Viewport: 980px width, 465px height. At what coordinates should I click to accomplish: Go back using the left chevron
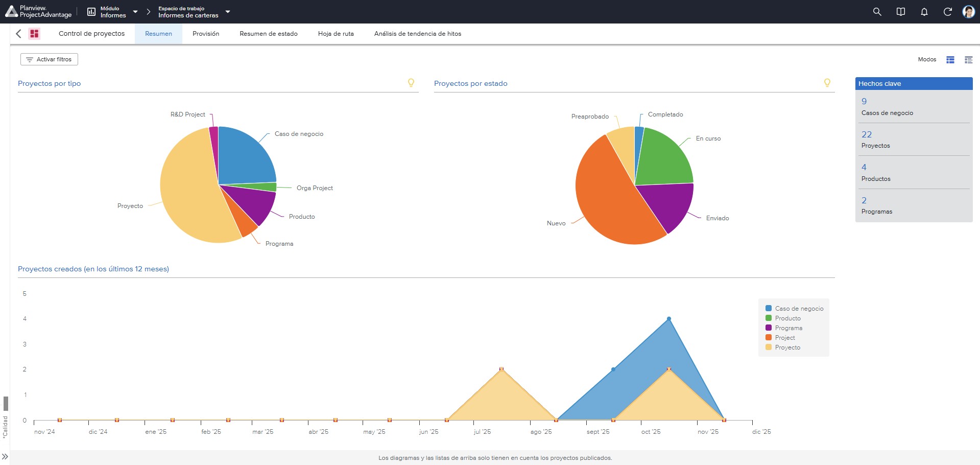18,34
